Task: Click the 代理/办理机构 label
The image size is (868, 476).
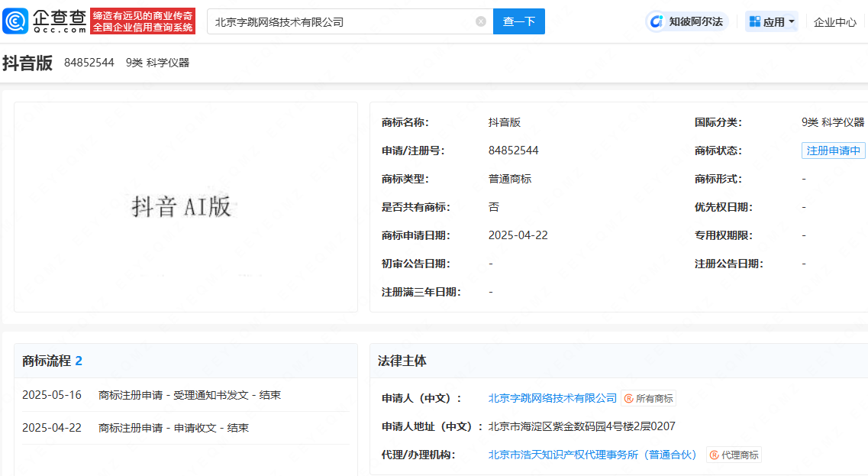Action: click(x=418, y=455)
